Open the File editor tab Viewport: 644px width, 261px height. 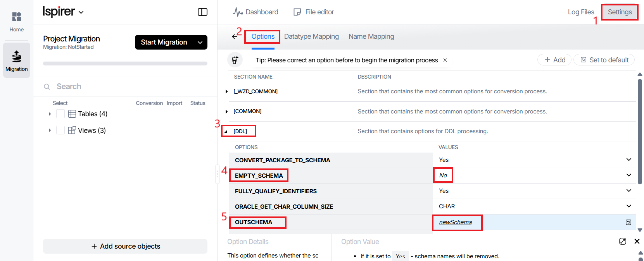click(314, 12)
